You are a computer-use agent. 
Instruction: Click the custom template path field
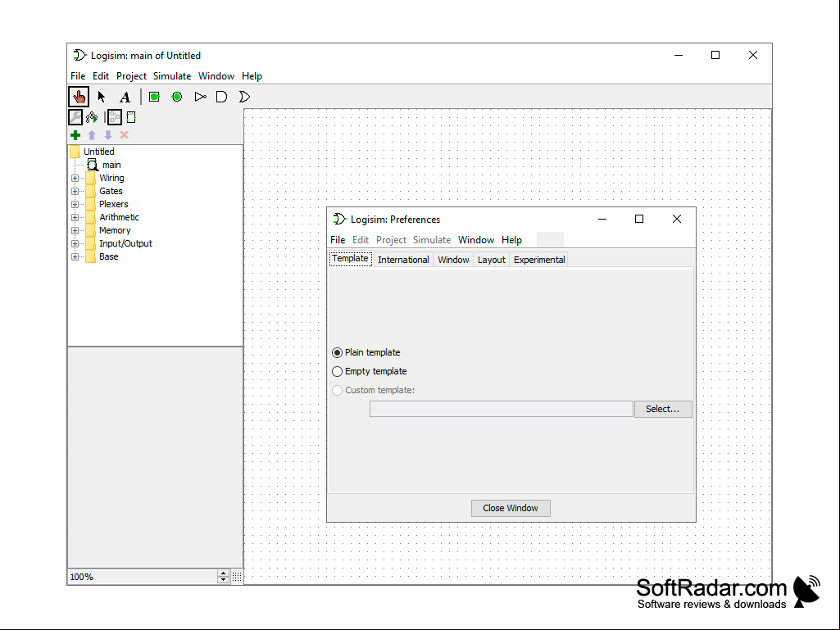point(502,410)
